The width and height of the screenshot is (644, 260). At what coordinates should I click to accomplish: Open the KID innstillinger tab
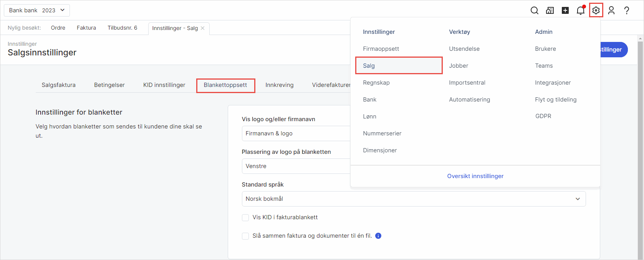coord(164,85)
